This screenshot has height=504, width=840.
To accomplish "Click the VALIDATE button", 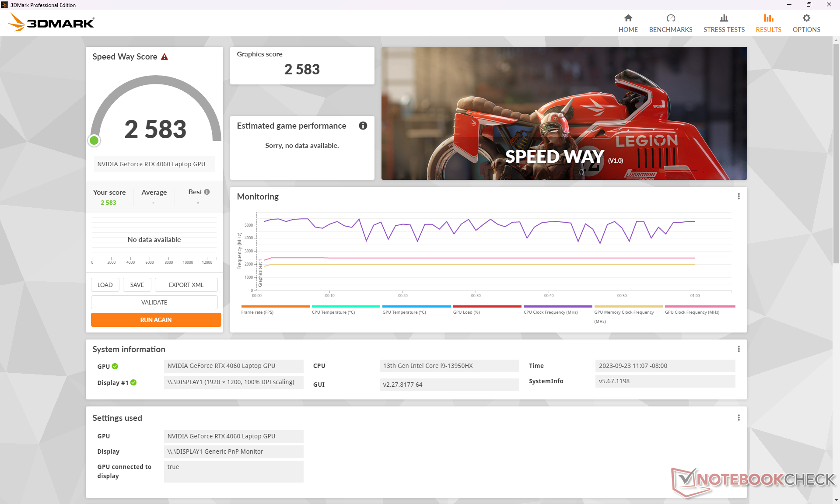I will coord(154,302).
